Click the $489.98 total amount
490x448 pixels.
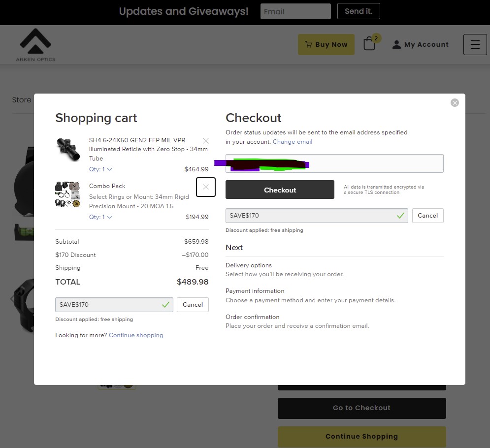click(193, 282)
